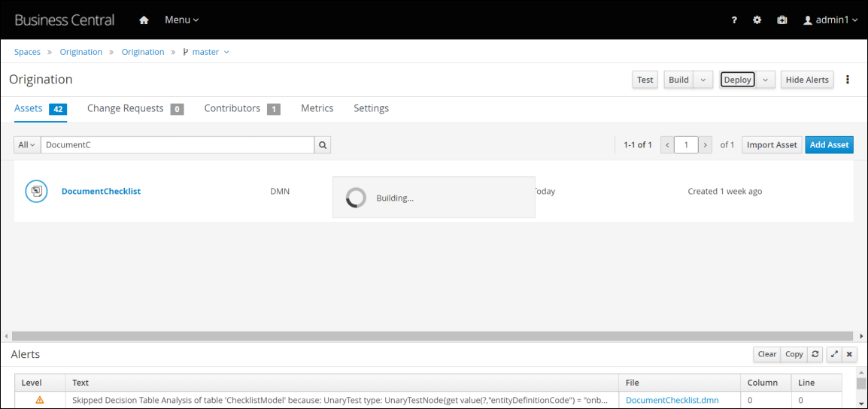Copy the alerts text
Image resolution: width=868 pixels, height=409 pixels.
(794, 354)
